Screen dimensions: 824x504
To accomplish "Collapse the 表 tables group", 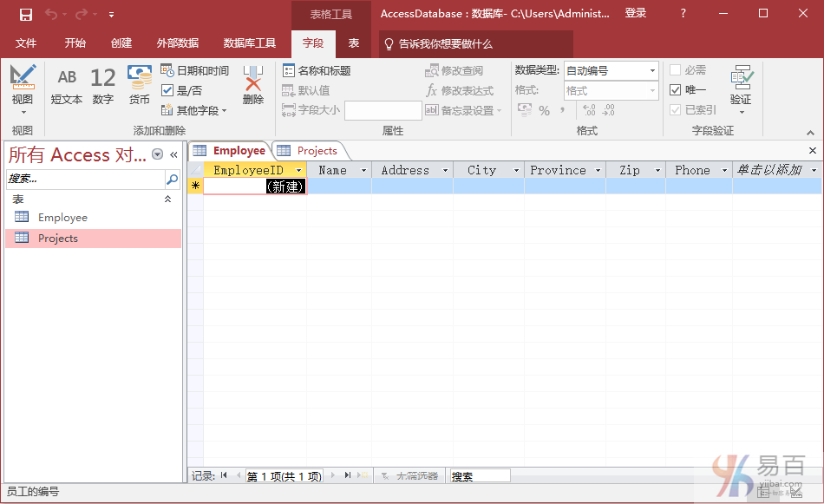I will (x=168, y=200).
